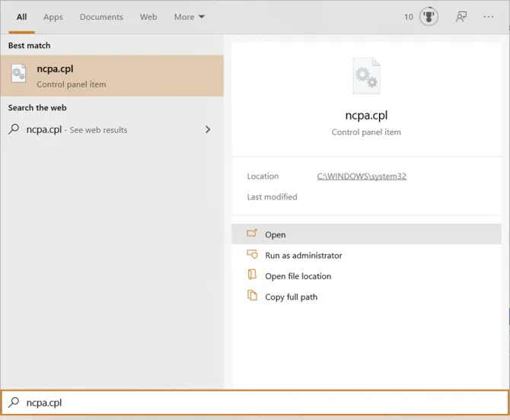510x420 pixels.
Task: Switch to the All tab
Action: [21, 17]
